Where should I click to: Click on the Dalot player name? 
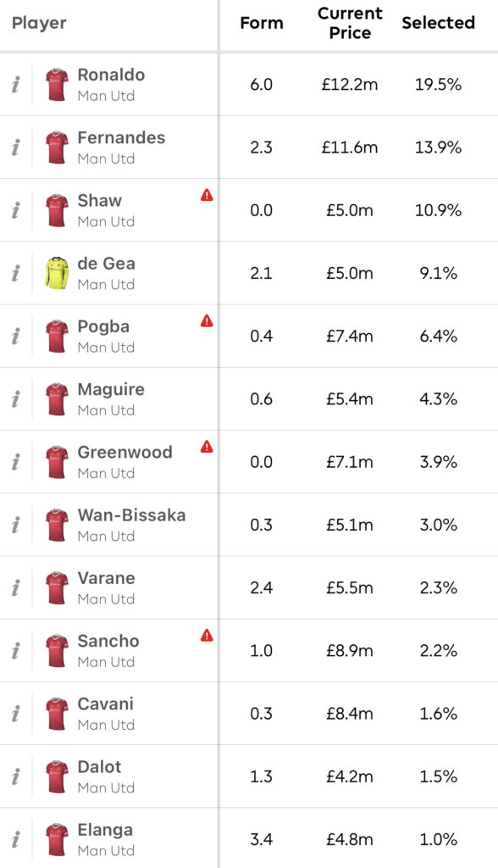click(100, 766)
